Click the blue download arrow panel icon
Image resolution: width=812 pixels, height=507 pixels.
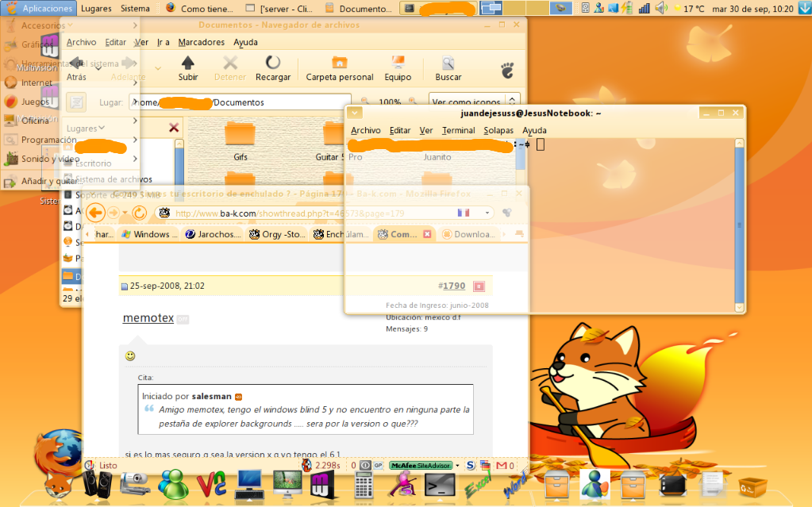tap(804, 8)
